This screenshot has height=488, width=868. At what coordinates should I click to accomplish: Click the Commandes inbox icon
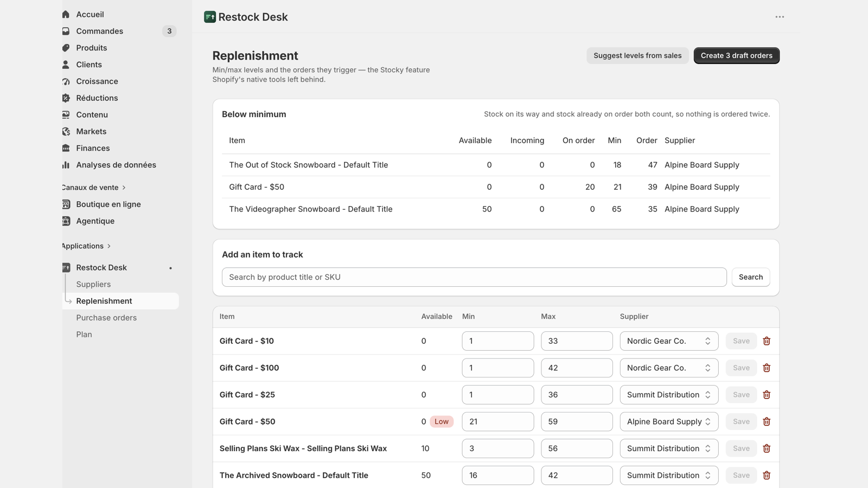(66, 31)
